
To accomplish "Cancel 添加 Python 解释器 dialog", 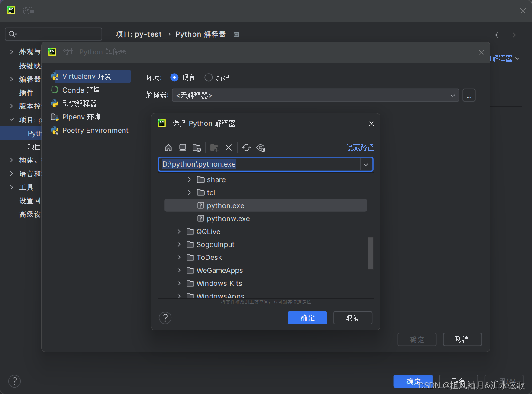I will (462, 340).
